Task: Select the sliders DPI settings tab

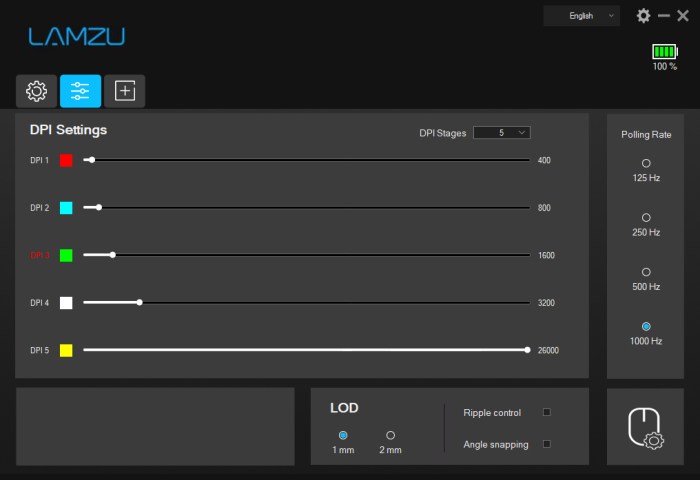Action: tap(80, 91)
